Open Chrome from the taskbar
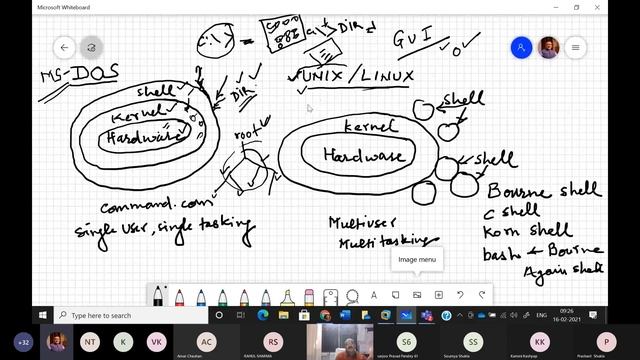640x360 pixels. tap(325, 315)
